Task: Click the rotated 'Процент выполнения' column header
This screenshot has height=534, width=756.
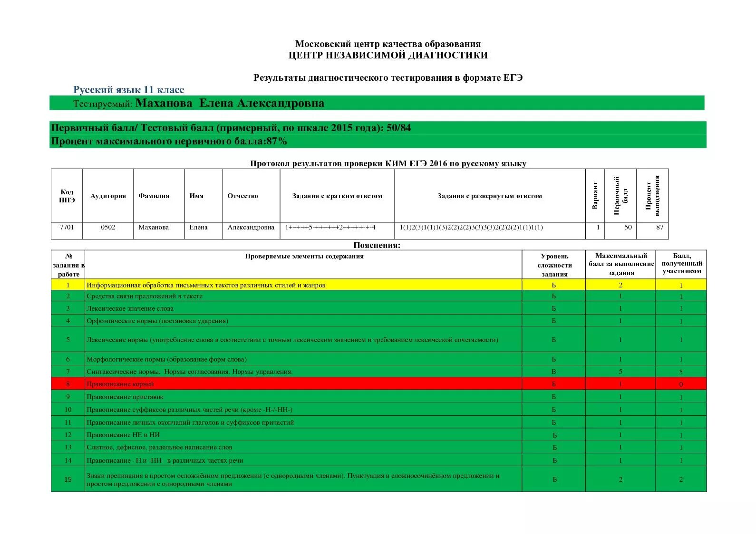Action: tap(652, 196)
